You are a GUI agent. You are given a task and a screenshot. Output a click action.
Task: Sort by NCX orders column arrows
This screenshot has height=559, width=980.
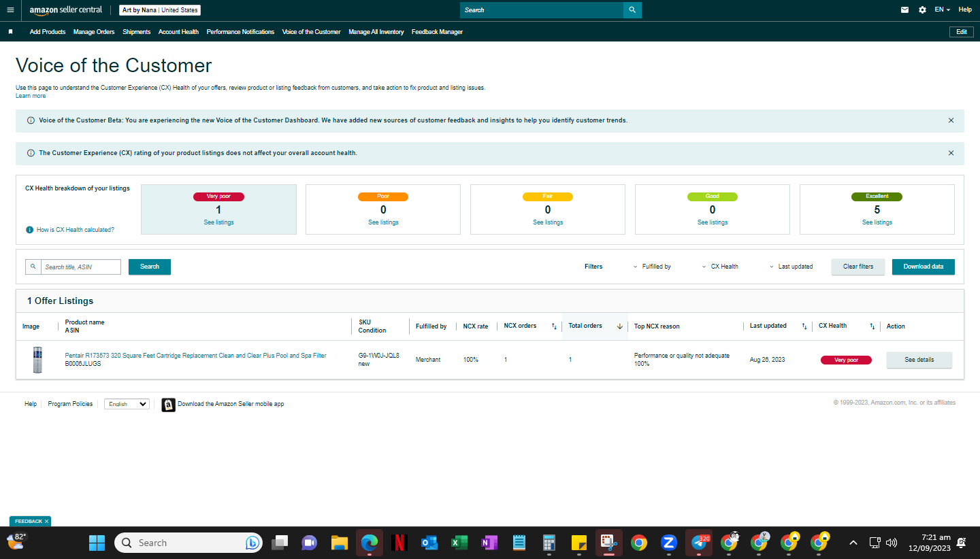pos(554,326)
